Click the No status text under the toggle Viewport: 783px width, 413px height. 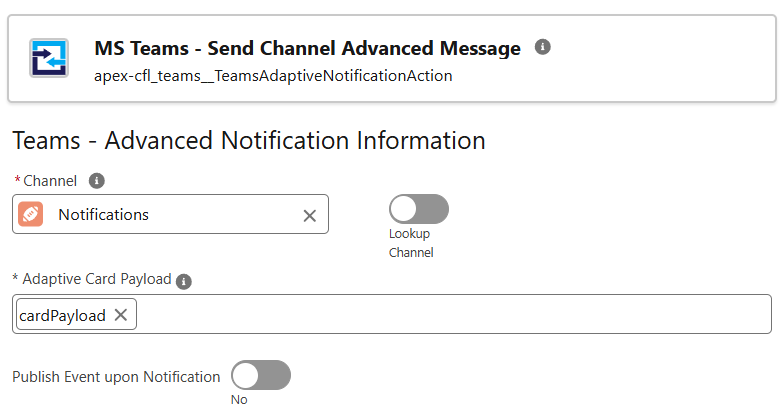[239, 400]
